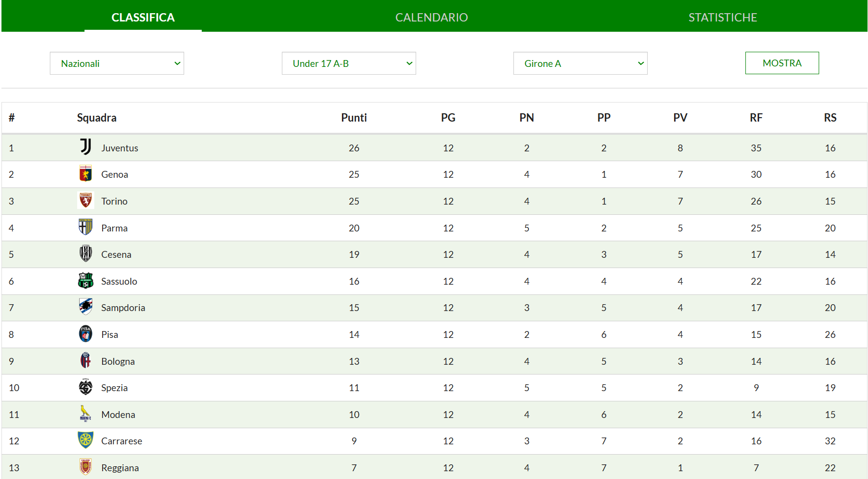Click the Sassuolo club crest icon
This screenshot has height=479, width=868.
[x=85, y=281]
